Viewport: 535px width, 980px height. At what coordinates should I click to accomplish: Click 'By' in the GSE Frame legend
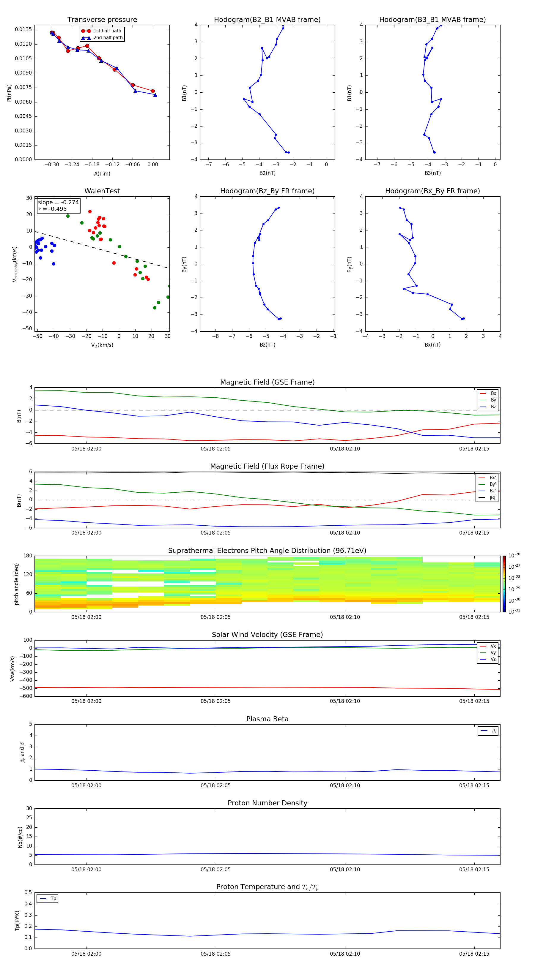(x=493, y=400)
